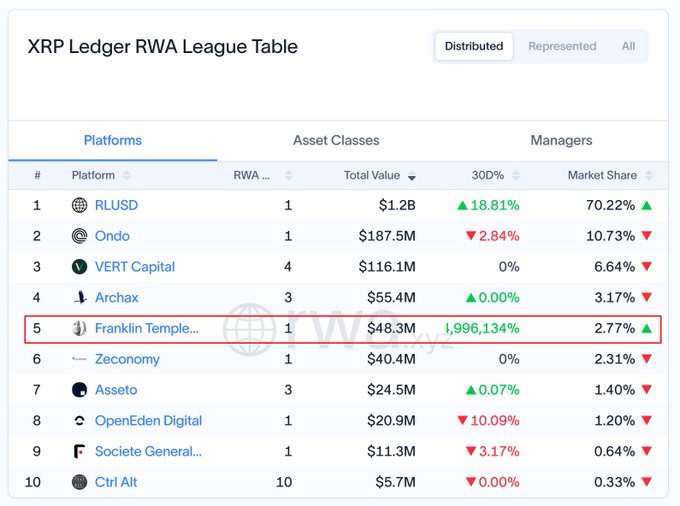Click the 6.64% market share value

tap(615, 267)
